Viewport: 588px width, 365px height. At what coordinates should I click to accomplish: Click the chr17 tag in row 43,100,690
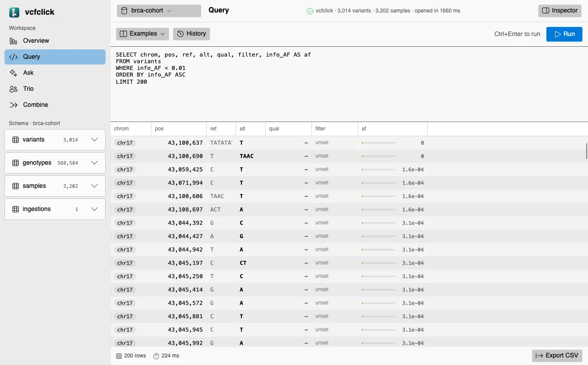(x=125, y=156)
